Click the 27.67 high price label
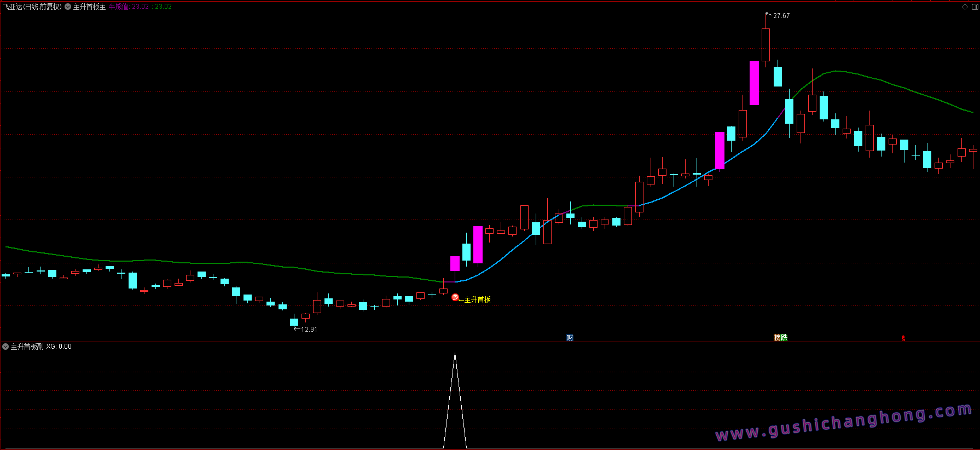This screenshot has height=450, width=980. pyautogui.click(x=781, y=16)
